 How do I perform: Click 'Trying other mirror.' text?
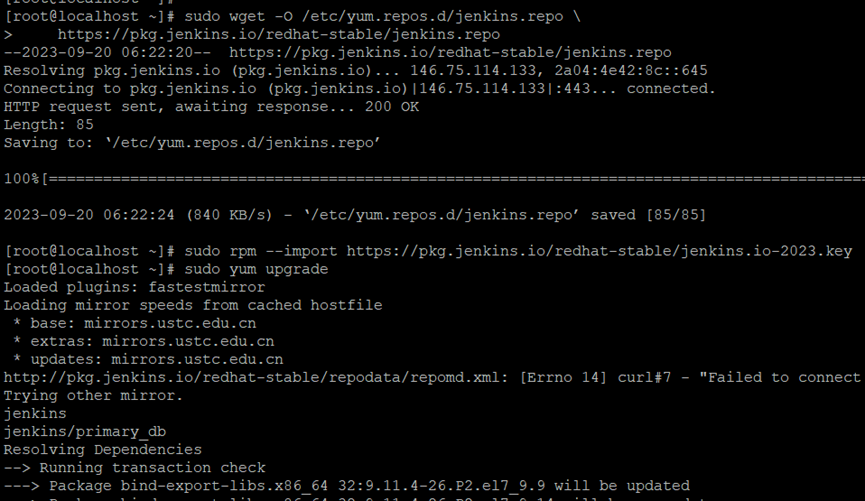click(93, 396)
